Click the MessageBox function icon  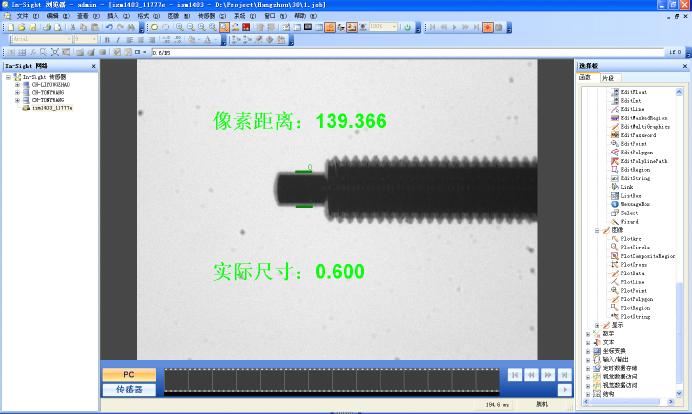click(615, 204)
